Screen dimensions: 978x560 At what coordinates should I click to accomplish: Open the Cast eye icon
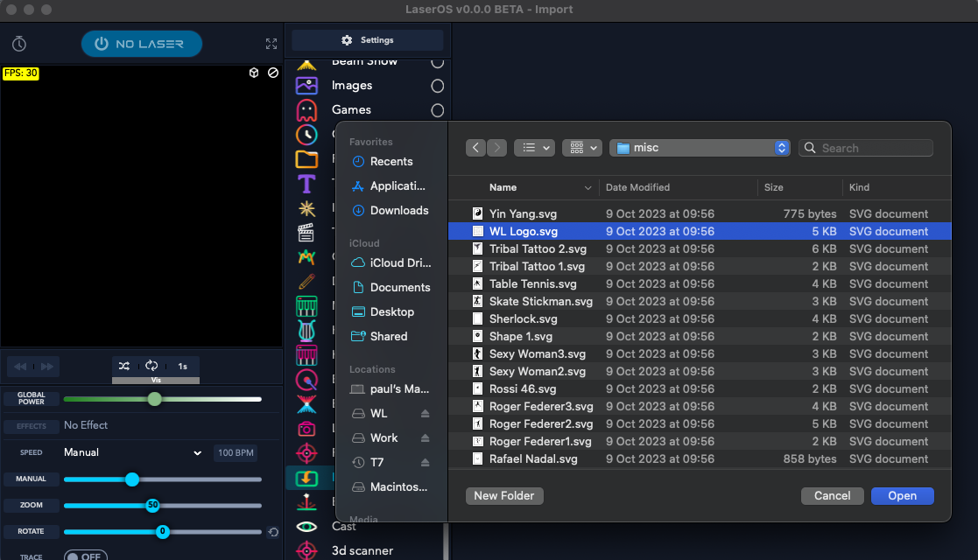(306, 527)
